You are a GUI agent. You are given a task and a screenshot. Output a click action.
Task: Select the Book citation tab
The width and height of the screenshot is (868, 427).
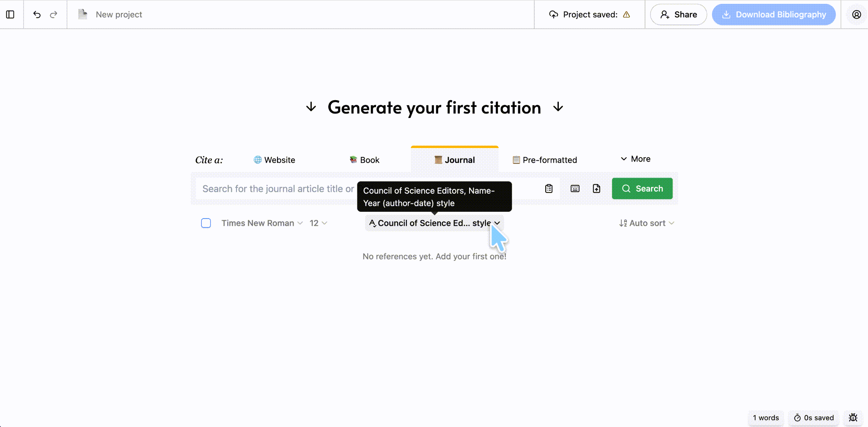365,160
